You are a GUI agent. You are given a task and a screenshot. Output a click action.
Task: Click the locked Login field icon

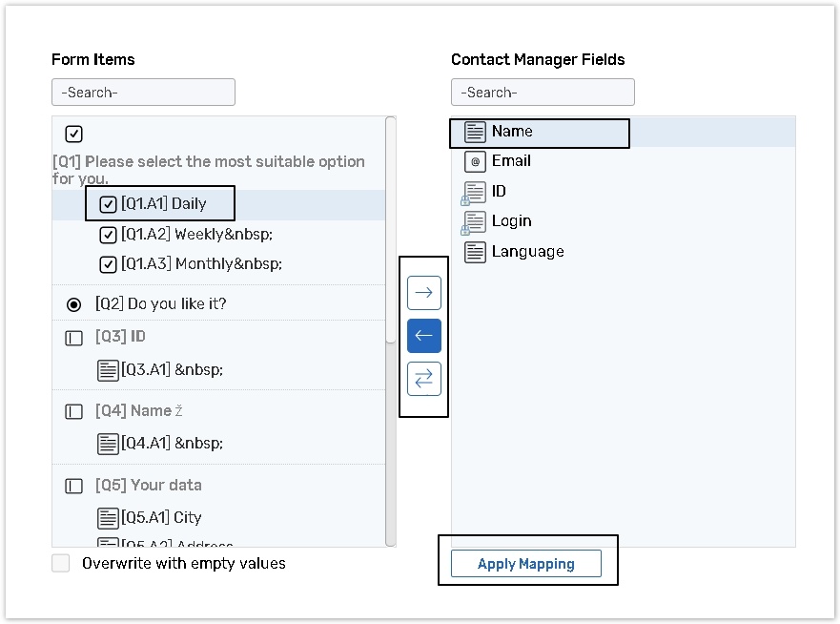coord(474,222)
